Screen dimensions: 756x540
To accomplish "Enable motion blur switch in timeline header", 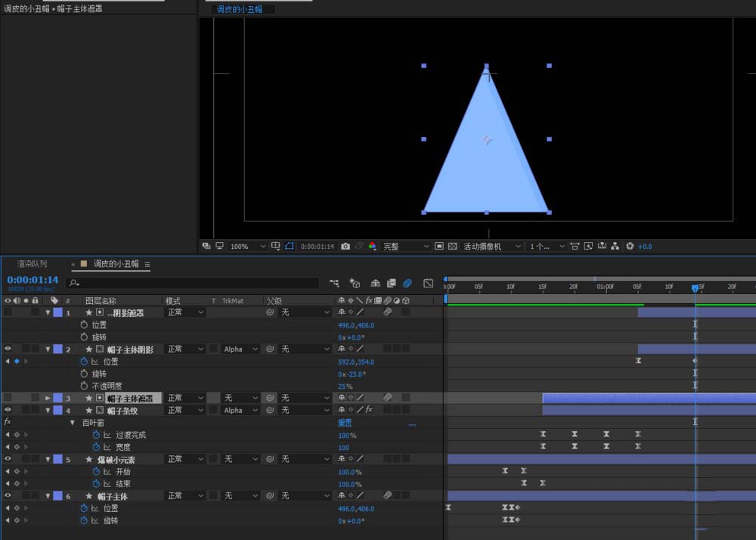I will 407,283.
